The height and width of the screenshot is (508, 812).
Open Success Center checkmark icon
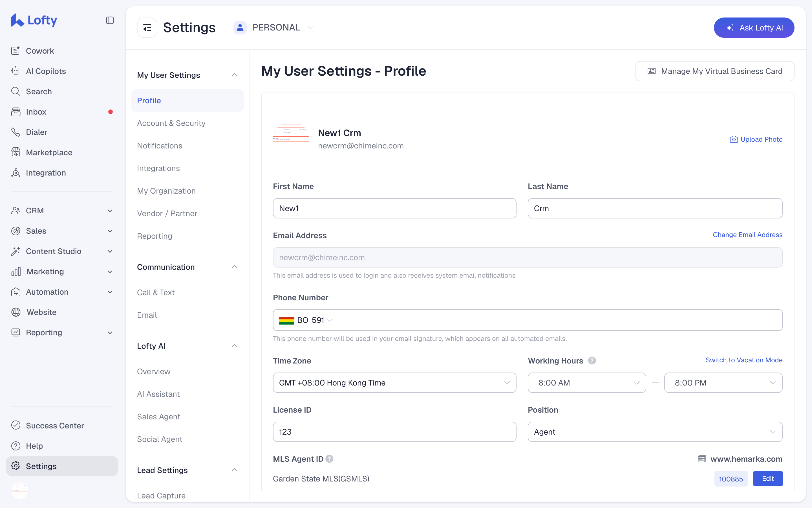tap(16, 425)
